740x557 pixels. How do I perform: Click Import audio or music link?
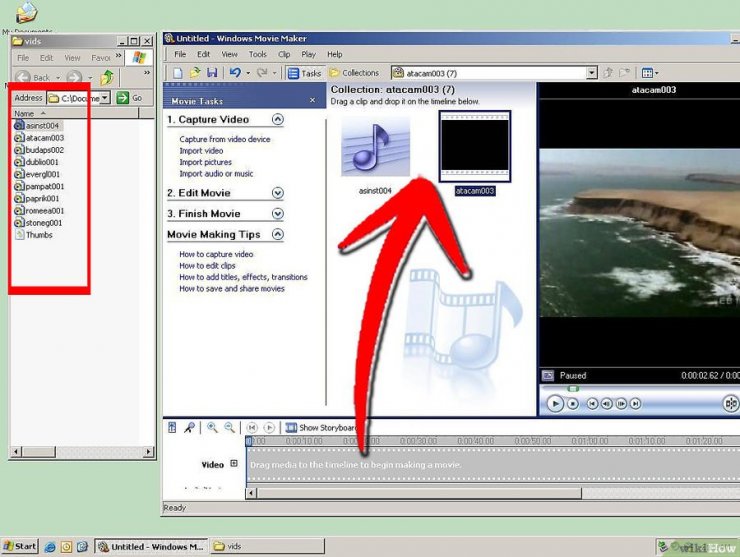[216, 174]
